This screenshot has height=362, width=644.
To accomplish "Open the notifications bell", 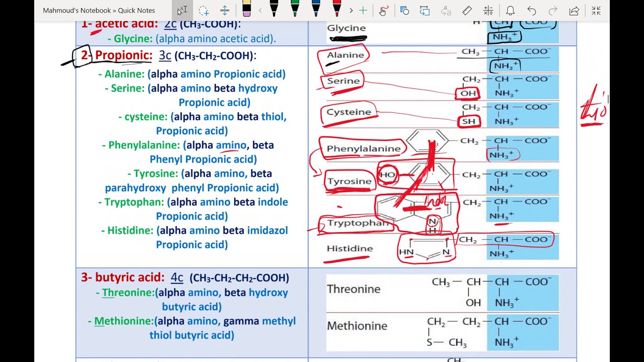I will (x=510, y=11).
